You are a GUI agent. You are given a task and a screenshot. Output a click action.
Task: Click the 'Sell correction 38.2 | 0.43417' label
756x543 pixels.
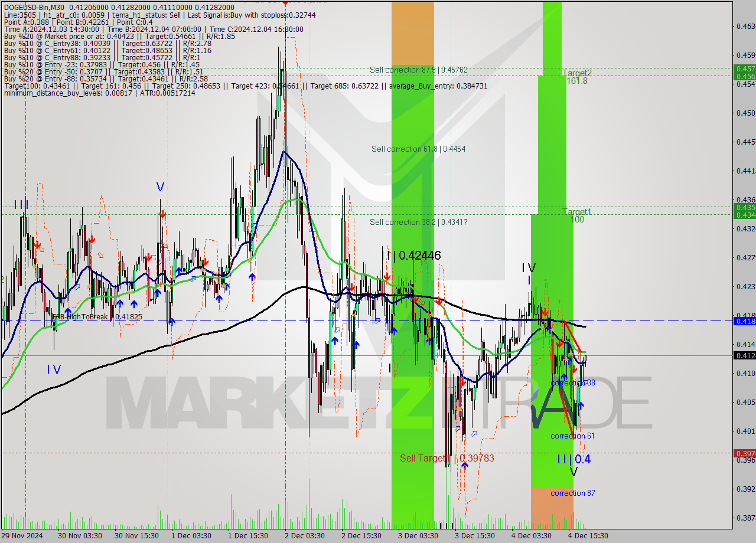click(419, 222)
